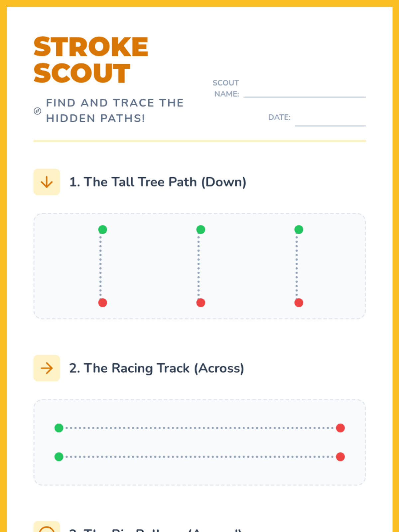Click the compass icon beside the subtitle
This screenshot has height=532, width=399.
pyautogui.click(x=38, y=111)
